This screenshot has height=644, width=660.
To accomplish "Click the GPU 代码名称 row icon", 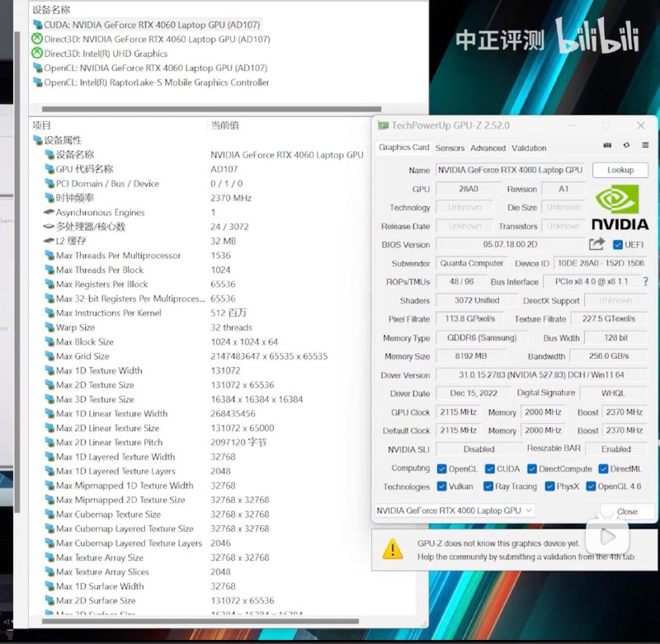I will (x=49, y=169).
